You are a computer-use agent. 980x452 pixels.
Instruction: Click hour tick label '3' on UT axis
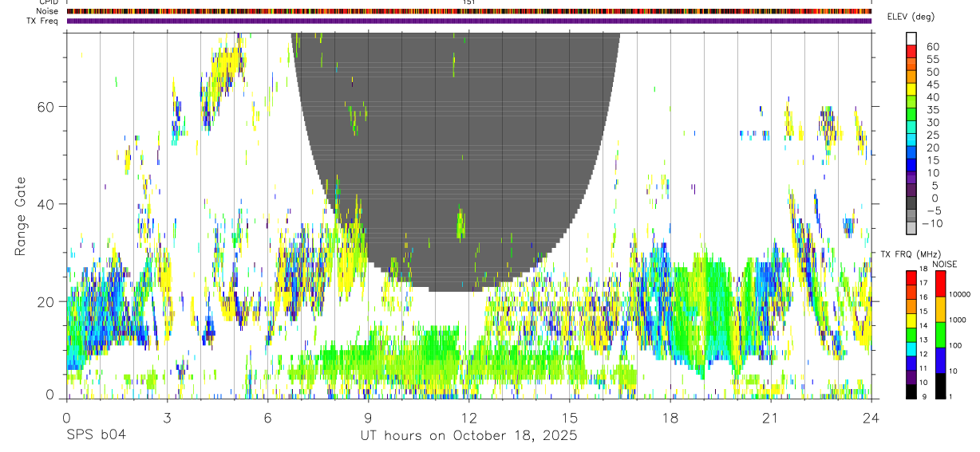(167, 417)
